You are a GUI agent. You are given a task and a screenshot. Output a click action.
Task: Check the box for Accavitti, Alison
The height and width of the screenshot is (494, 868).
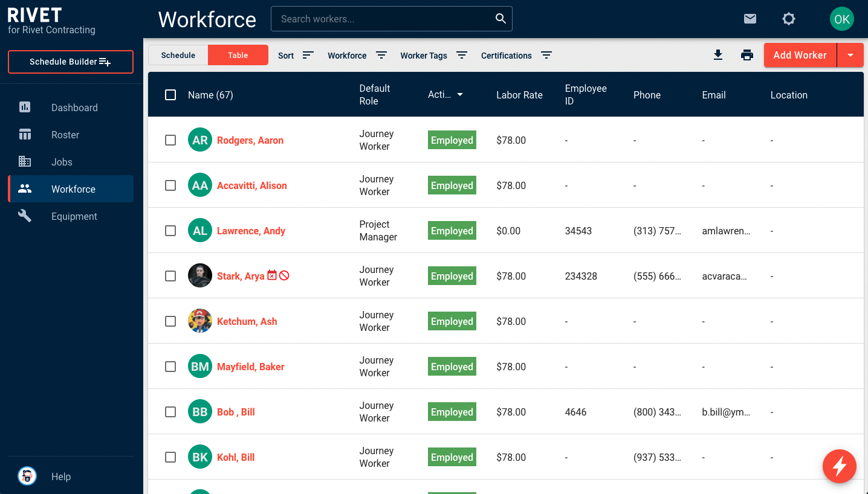[x=170, y=185]
